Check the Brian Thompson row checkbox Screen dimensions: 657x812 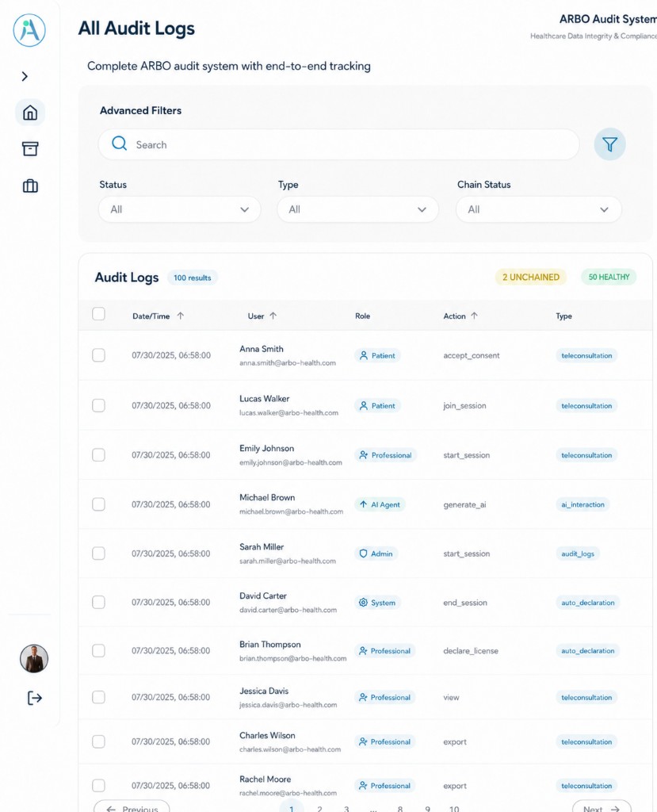pos(98,650)
